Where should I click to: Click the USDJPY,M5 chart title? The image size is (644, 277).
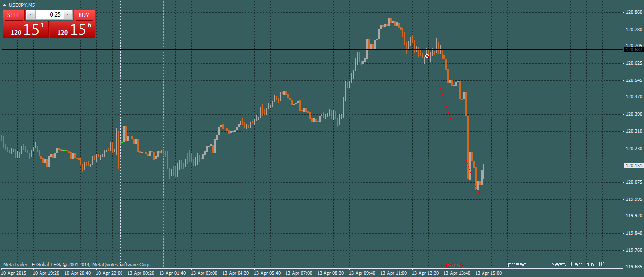point(22,5)
